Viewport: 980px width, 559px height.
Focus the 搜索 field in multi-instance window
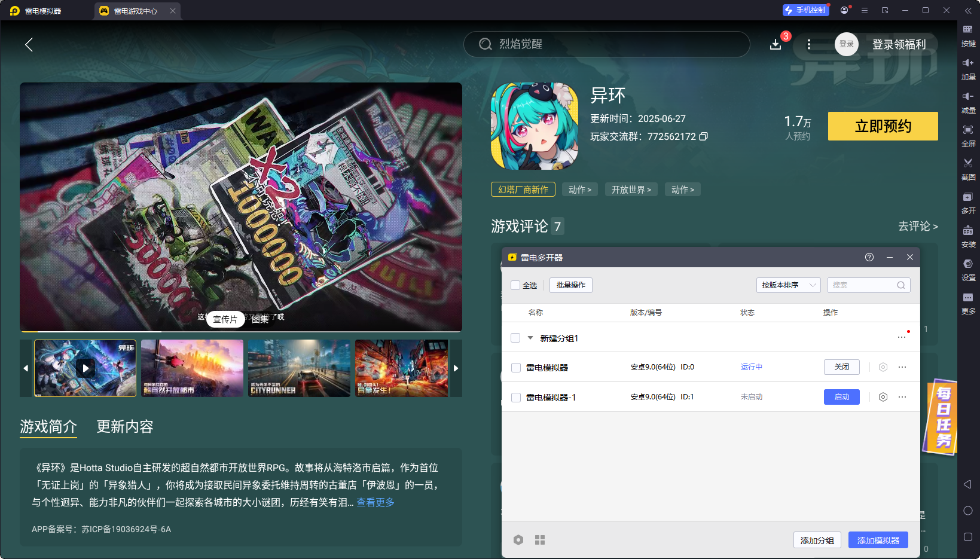pos(868,285)
